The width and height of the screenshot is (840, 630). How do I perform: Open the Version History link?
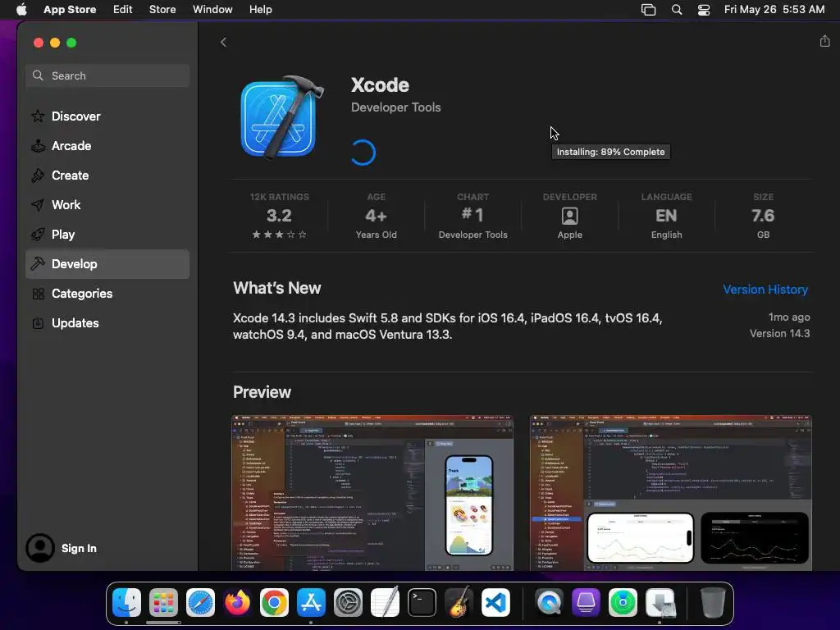pyautogui.click(x=765, y=290)
